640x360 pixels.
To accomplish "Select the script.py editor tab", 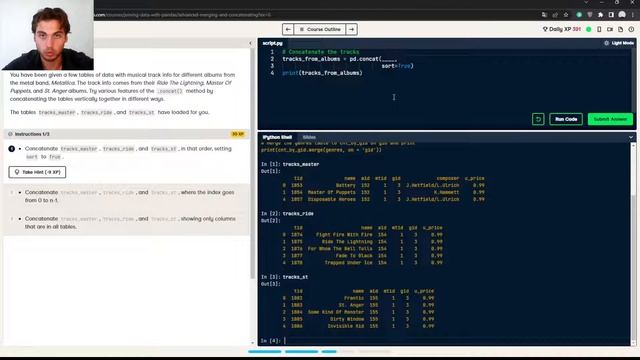I will 273,43.
